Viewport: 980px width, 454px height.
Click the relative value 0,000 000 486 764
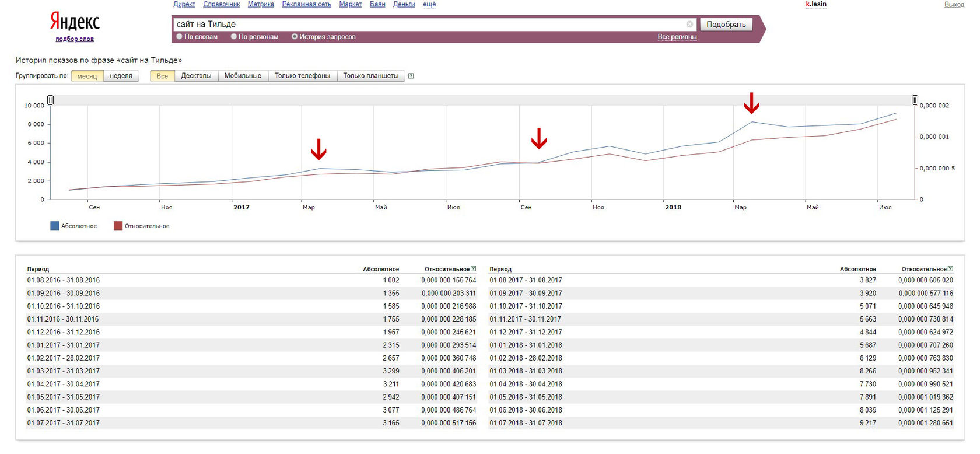tap(449, 410)
